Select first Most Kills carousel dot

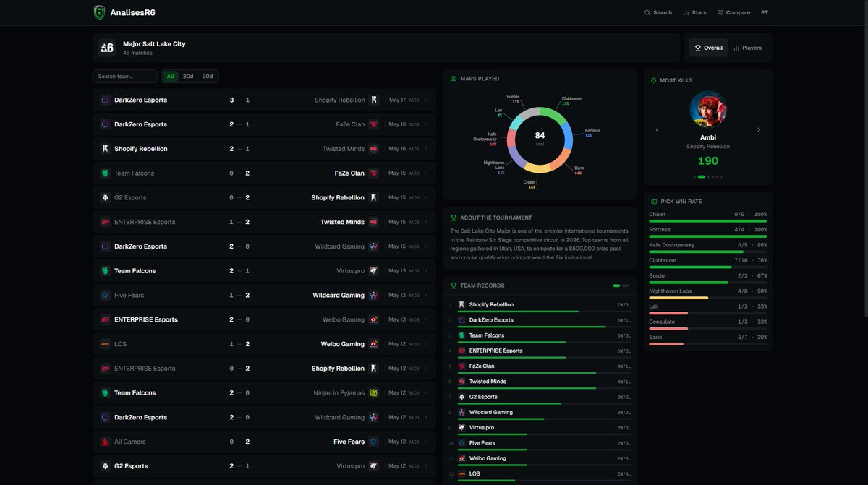(694, 176)
